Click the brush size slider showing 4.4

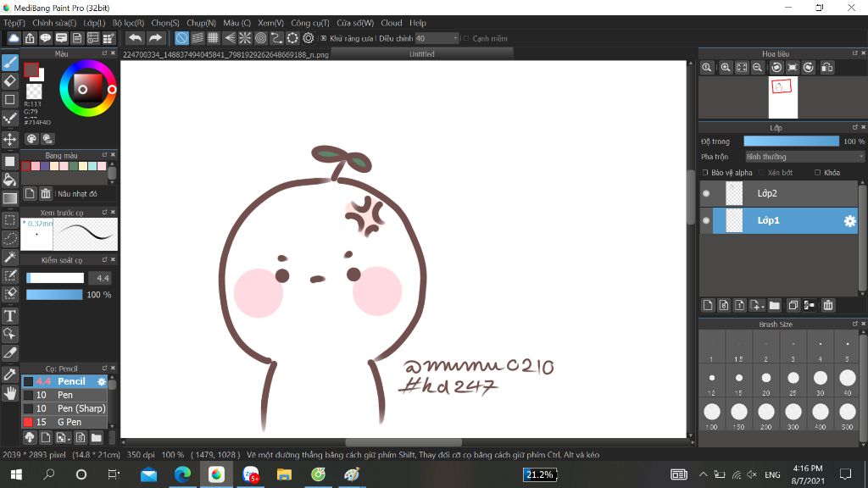tap(55, 278)
